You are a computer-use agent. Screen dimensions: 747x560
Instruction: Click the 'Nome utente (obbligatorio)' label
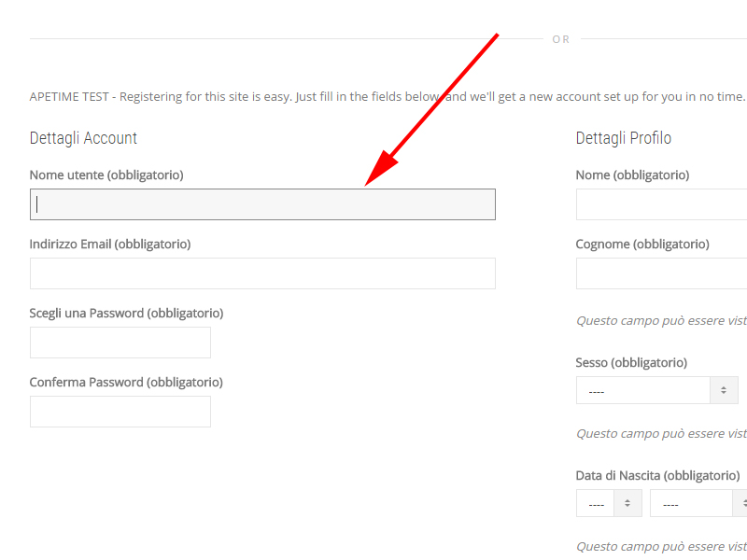[x=106, y=175]
